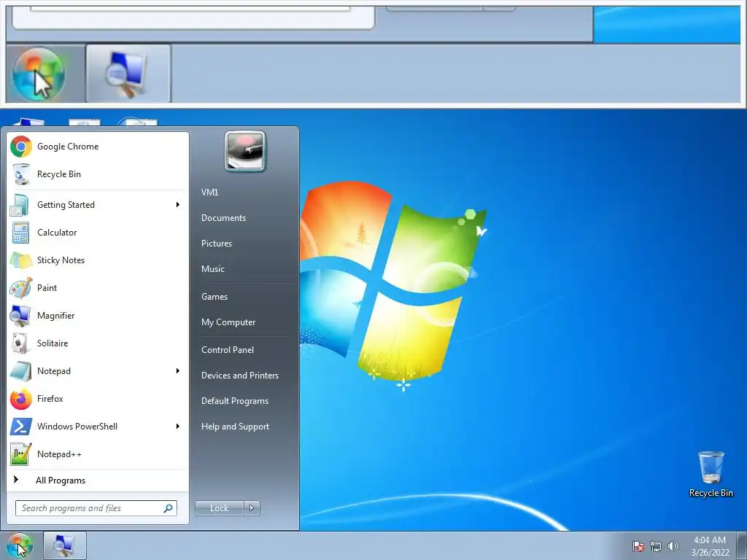Click the Search programs and files box

tap(96, 508)
